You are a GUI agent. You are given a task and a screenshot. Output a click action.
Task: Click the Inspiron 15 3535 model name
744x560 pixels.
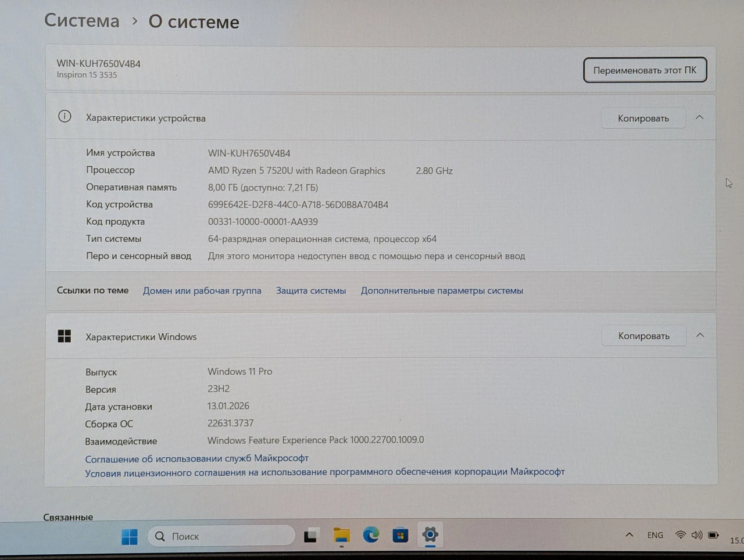click(87, 75)
